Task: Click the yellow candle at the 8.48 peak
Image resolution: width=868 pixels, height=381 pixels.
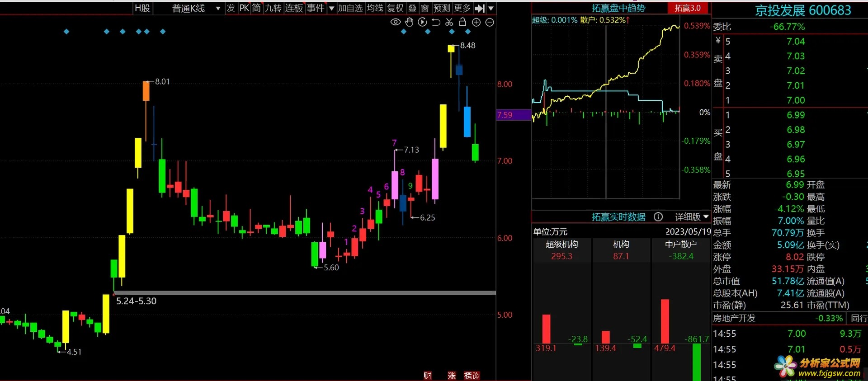Action: pos(451,48)
